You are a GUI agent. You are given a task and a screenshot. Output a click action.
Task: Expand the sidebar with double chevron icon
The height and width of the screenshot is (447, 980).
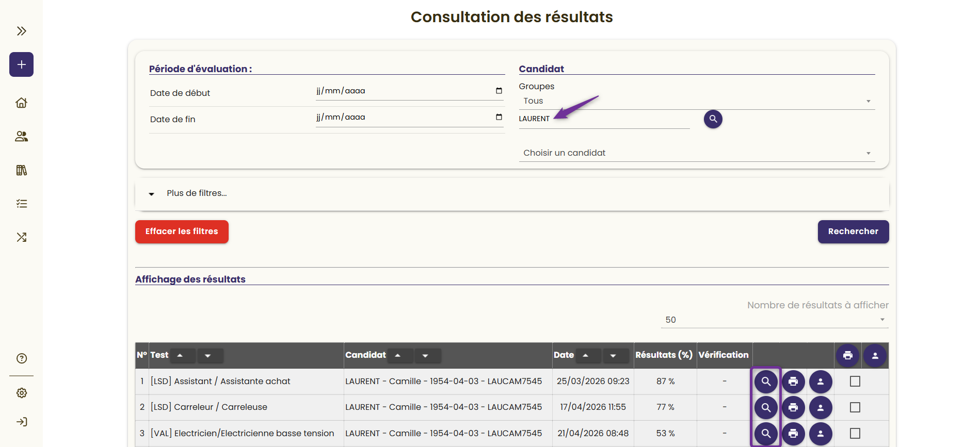click(x=21, y=31)
